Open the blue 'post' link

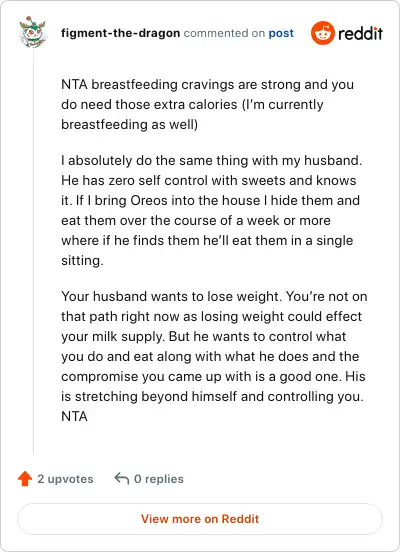click(x=281, y=33)
